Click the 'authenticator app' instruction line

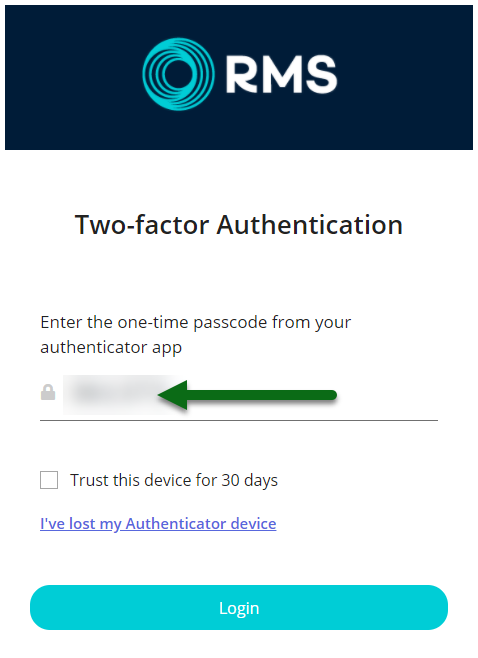point(111,348)
